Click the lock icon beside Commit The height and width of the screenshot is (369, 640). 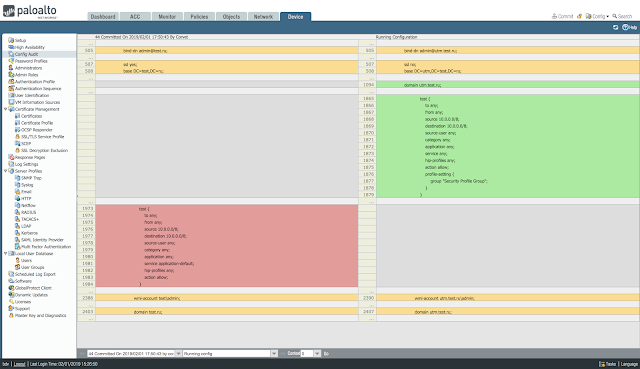[x=579, y=16]
